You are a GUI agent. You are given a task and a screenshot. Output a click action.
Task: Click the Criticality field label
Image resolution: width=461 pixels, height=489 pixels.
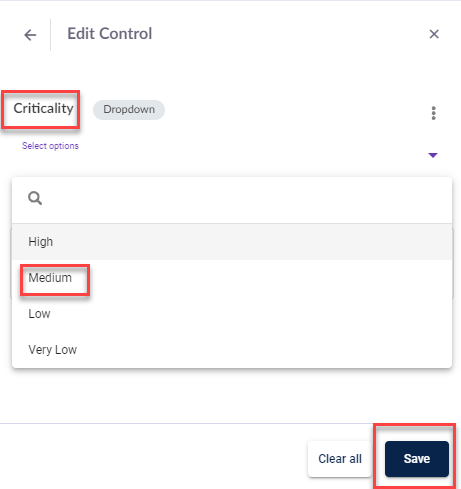tap(43, 108)
